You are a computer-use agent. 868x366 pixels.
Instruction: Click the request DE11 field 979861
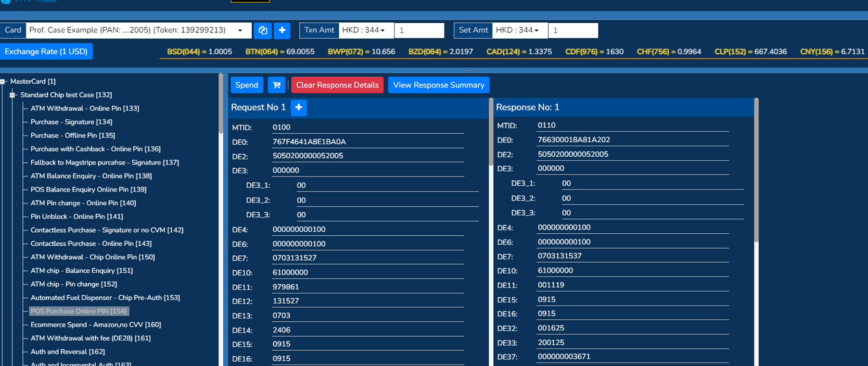[368, 287]
